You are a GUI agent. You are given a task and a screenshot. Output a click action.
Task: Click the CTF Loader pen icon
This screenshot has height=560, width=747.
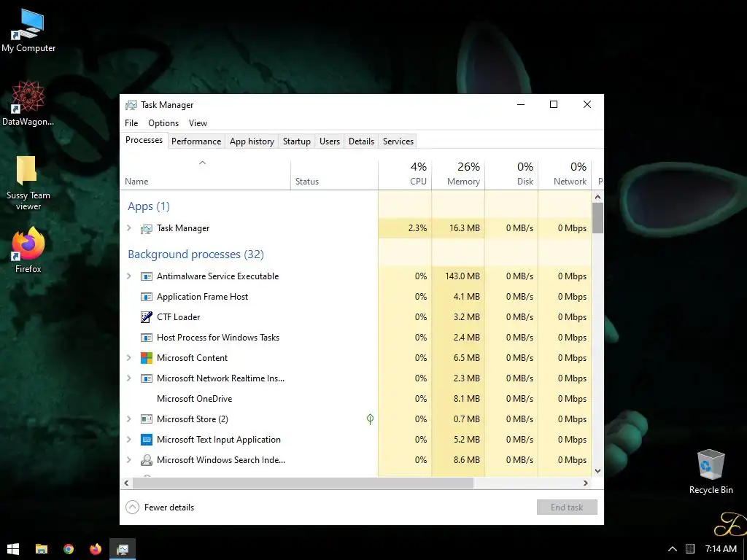tap(146, 317)
